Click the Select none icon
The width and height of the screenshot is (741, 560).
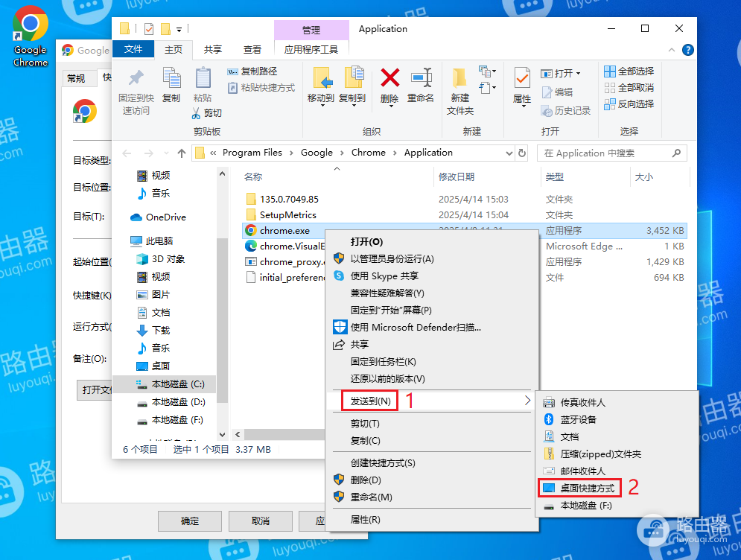[610, 88]
